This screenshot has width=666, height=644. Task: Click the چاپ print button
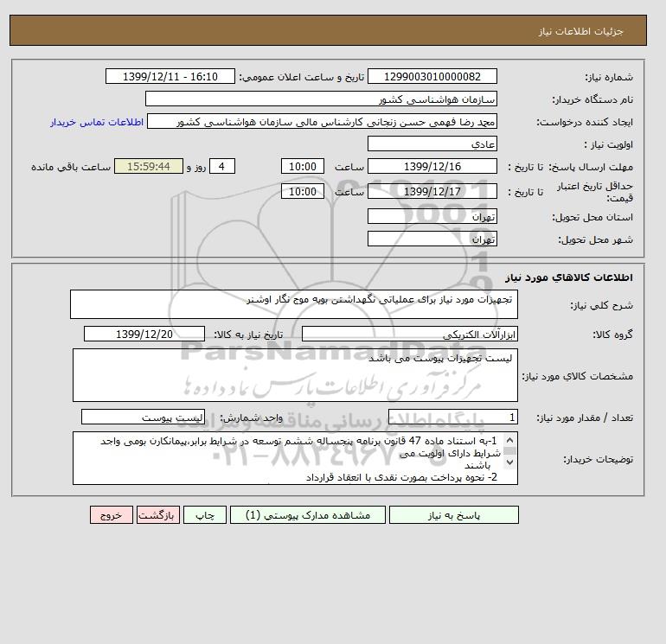tap(205, 514)
